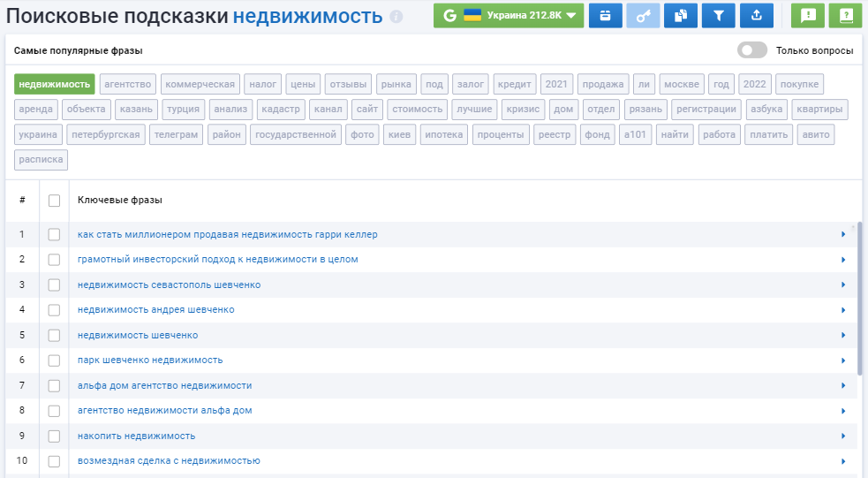Expand arrow for агентство недвижимости альфа дом

843,411
